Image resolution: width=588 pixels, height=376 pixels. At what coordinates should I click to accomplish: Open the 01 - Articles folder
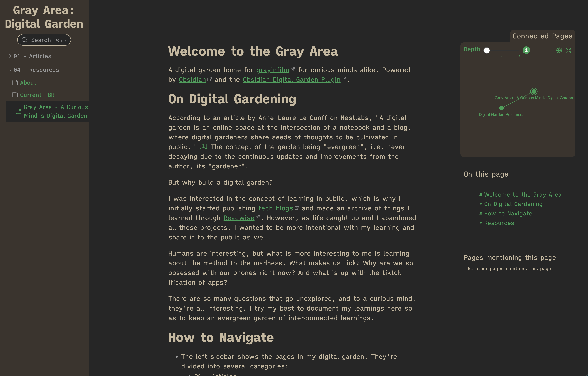click(32, 56)
